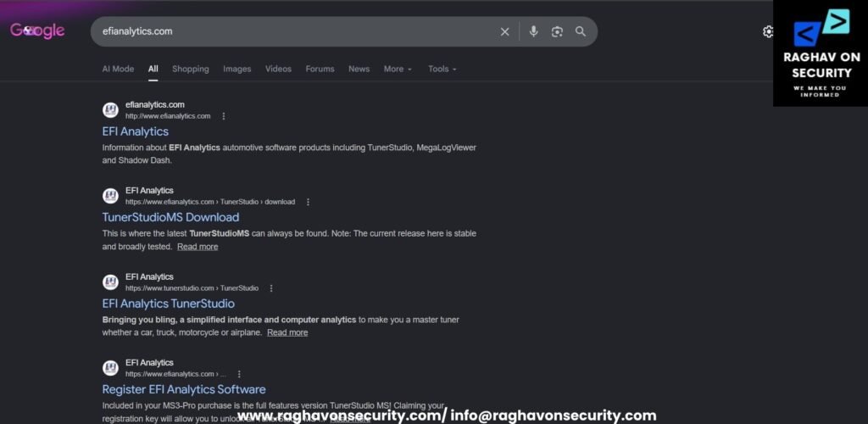Open three-dot menu for Register result

coord(239,374)
